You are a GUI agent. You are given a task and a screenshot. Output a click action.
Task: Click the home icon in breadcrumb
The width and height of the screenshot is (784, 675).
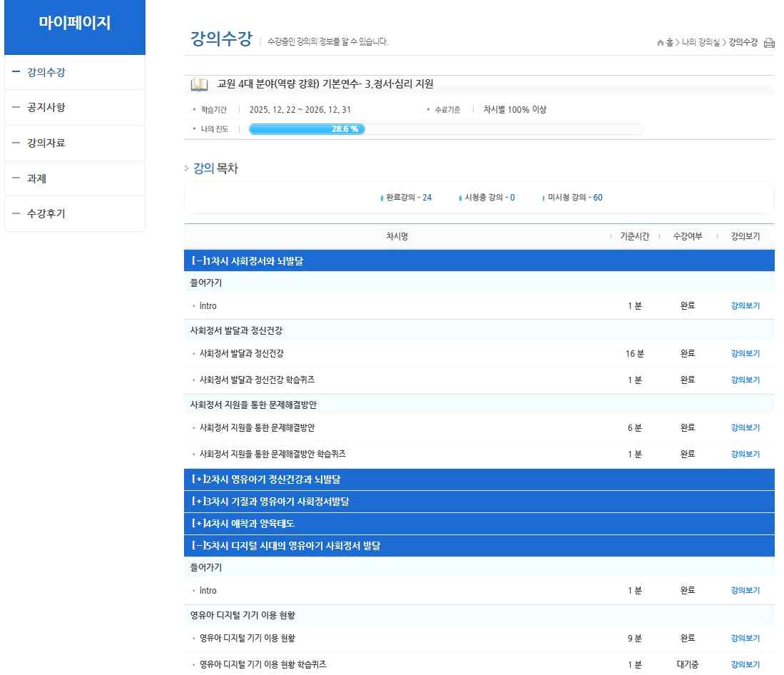(x=661, y=43)
